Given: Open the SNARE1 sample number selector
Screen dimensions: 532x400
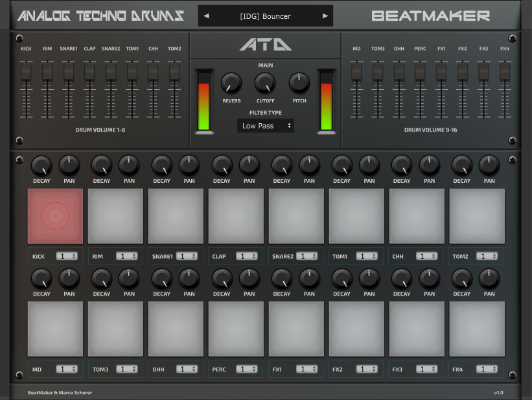Looking at the screenshot, I should point(187,256).
